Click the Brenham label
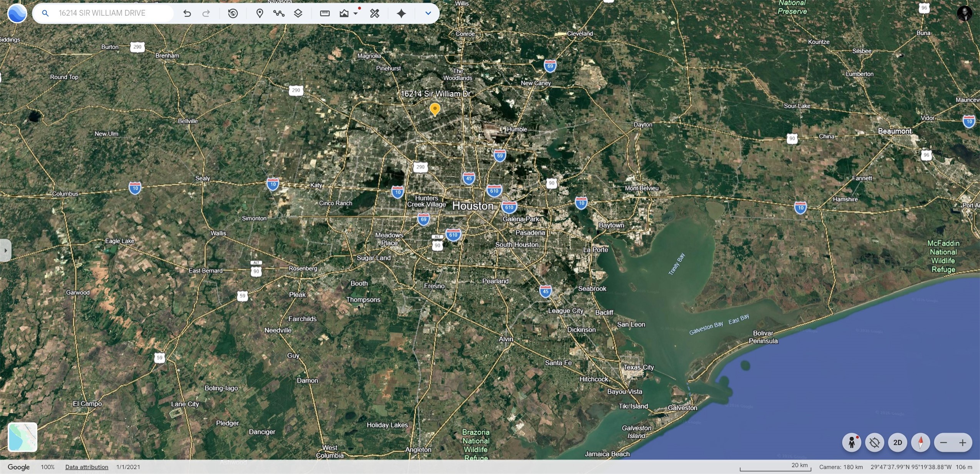Viewport: 980px width, 474px height. [x=167, y=55]
